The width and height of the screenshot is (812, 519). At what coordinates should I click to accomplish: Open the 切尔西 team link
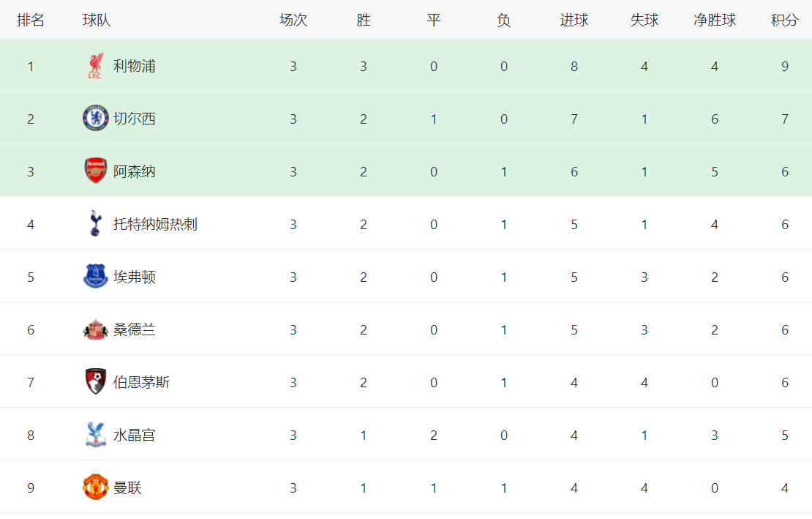pyautogui.click(x=135, y=119)
